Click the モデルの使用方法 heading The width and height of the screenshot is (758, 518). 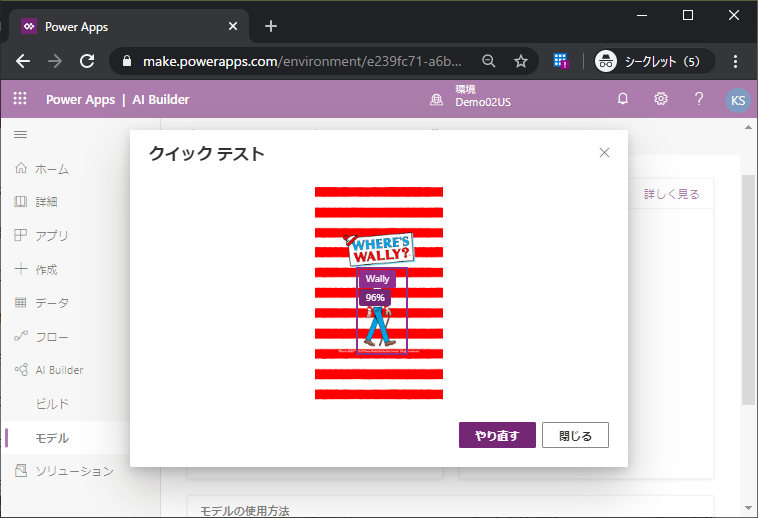[245, 511]
